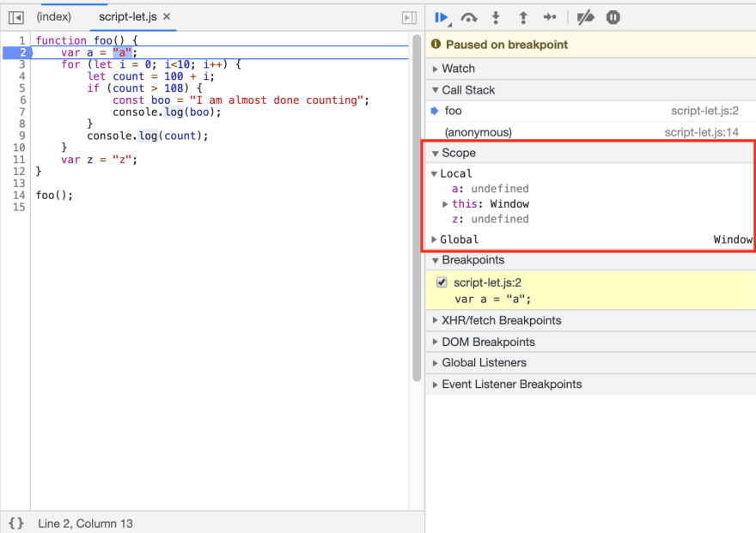756x533 pixels.
Task: Switch to the (index) tab
Action: (54, 17)
